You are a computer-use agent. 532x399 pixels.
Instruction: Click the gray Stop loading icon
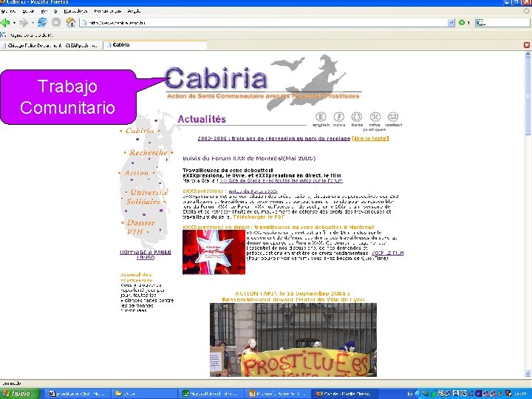click(56, 22)
